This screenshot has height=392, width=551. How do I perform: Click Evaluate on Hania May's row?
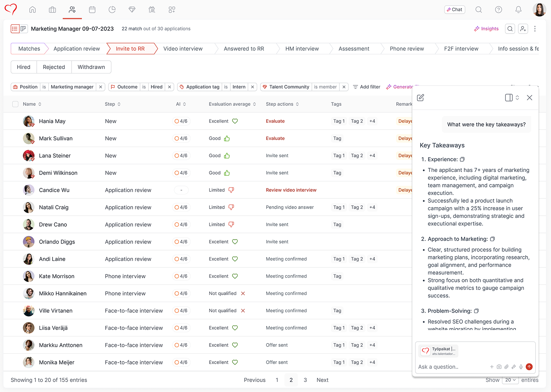(275, 121)
